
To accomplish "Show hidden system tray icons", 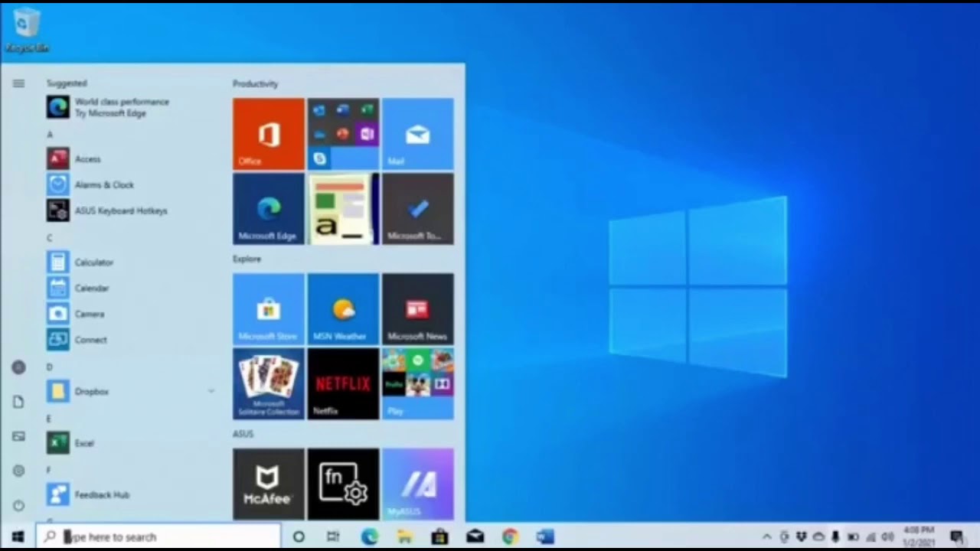I will [766, 537].
